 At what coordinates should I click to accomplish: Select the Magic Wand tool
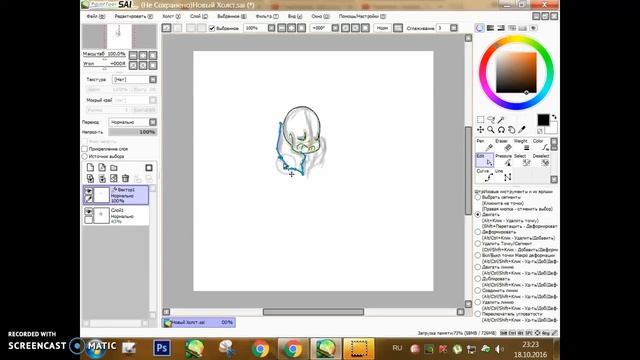(x=501, y=120)
